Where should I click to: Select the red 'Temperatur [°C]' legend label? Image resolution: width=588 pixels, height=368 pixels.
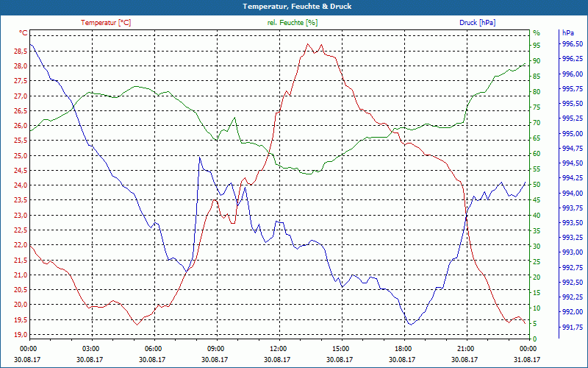[x=106, y=23]
